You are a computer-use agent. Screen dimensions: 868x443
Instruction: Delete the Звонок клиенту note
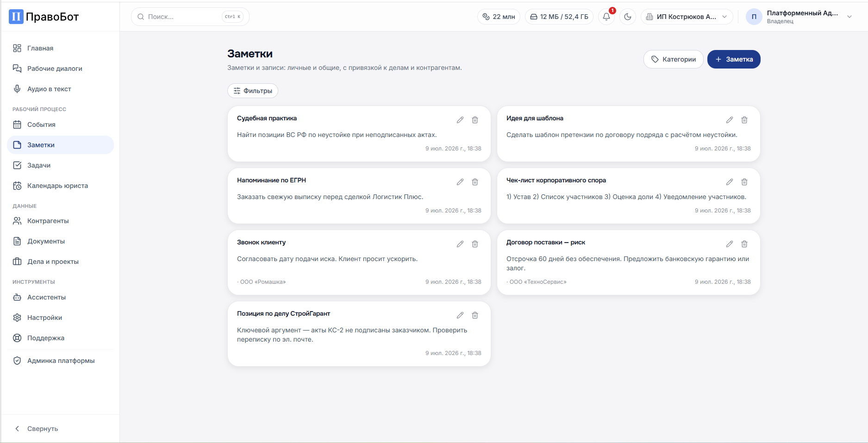tap(475, 244)
